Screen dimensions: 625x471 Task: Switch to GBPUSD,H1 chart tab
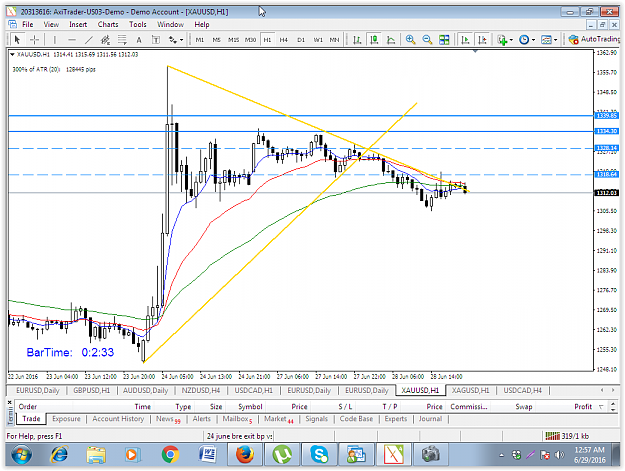click(x=91, y=391)
